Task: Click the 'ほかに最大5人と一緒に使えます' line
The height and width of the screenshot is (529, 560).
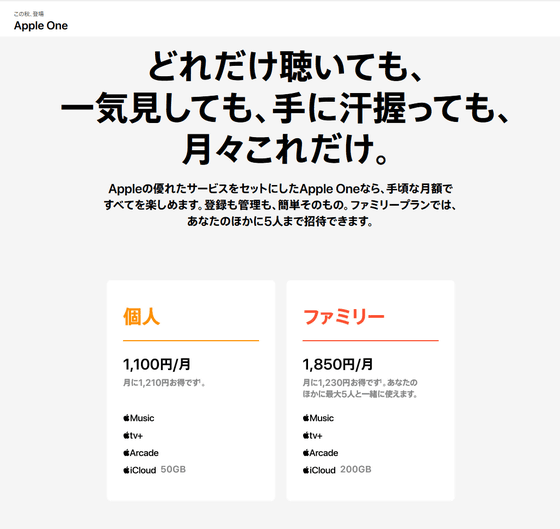Action: click(x=360, y=394)
